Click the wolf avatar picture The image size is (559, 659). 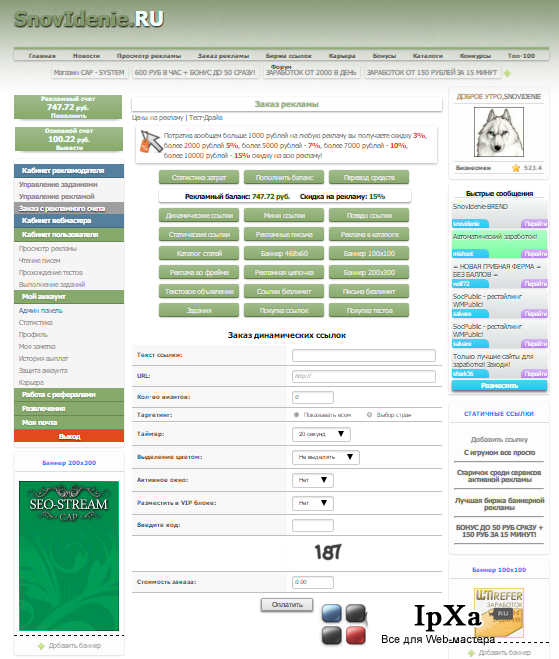pos(499,132)
